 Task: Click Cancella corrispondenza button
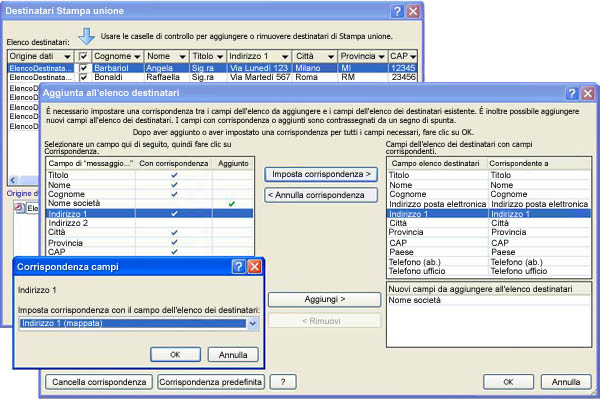click(x=99, y=382)
